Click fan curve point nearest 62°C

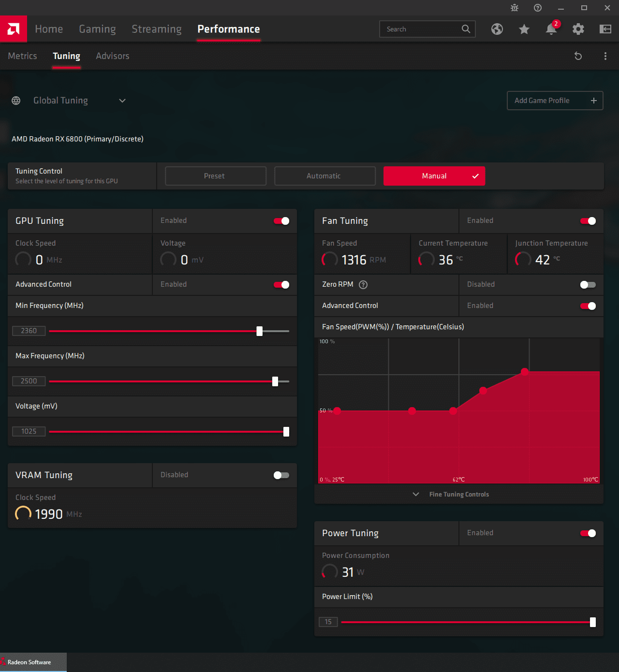[x=453, y=411]
